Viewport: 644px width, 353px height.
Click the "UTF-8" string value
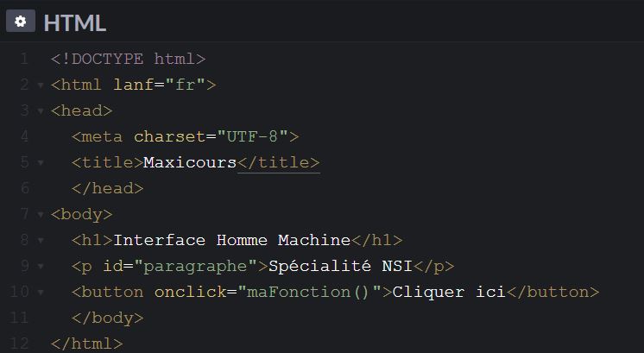pyautogui.click(x=252, y=136)
